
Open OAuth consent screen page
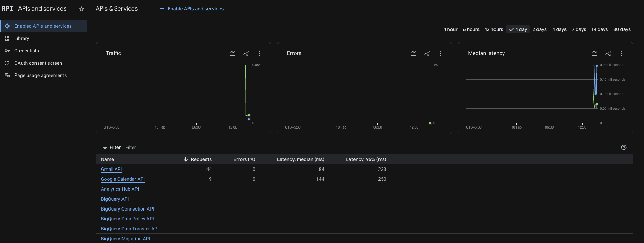[43, 63]
